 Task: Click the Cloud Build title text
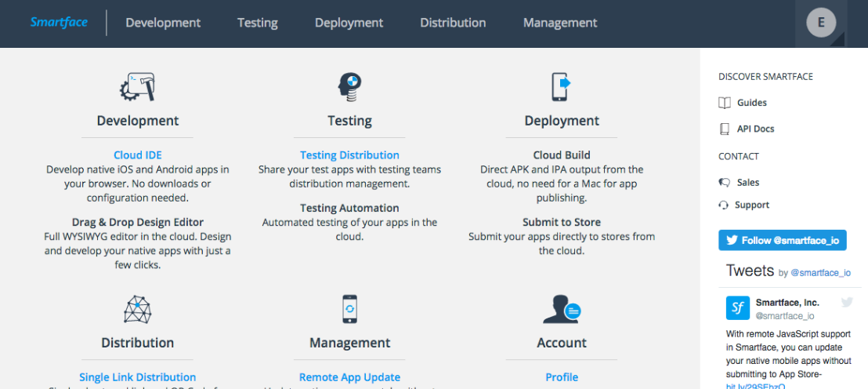tap(562, 155)
